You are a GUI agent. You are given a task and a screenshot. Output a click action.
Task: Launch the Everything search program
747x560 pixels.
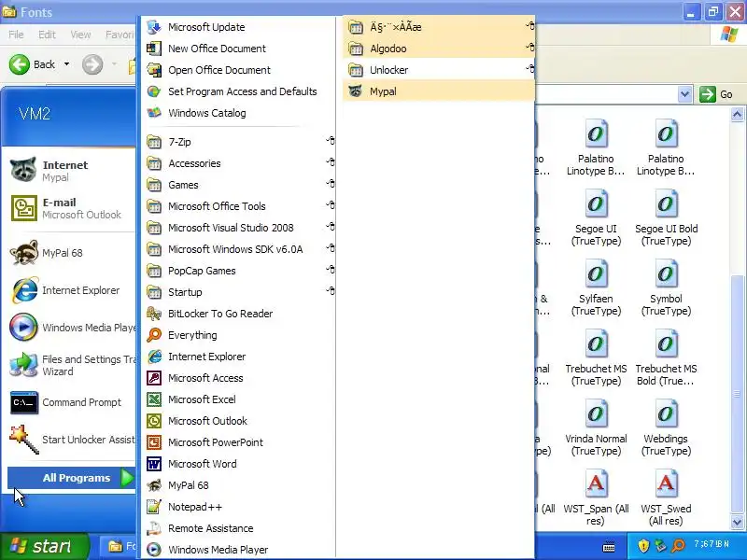coord(239,335)
